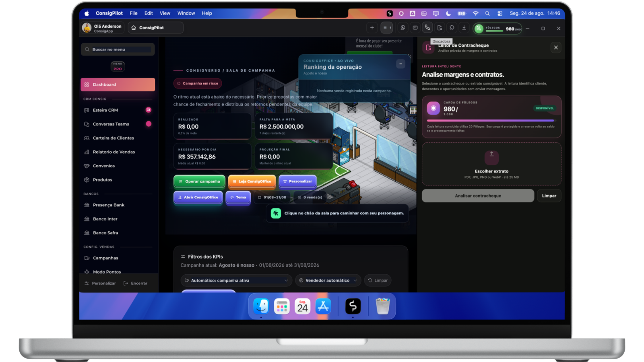Click the green cursor hint icon
Image resolution: width=644 pixels, height=362 pixels.
(276, 213)
